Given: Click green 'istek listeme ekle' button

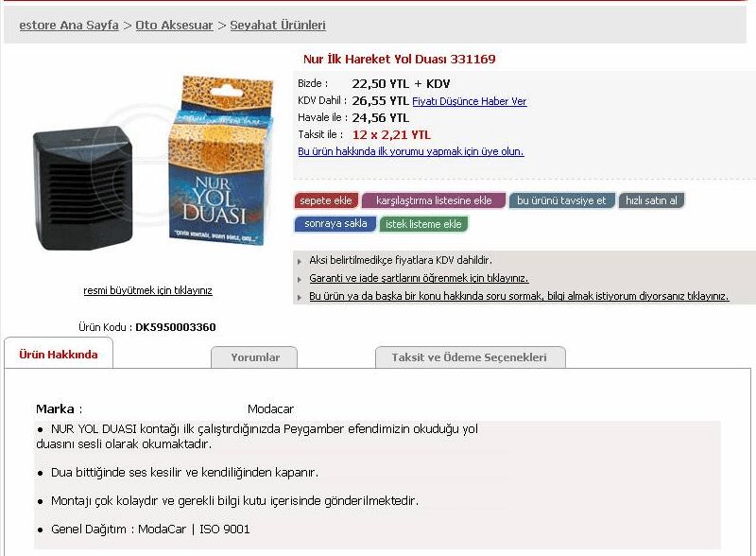Looking at the screenshot, I should click(423, 224).
